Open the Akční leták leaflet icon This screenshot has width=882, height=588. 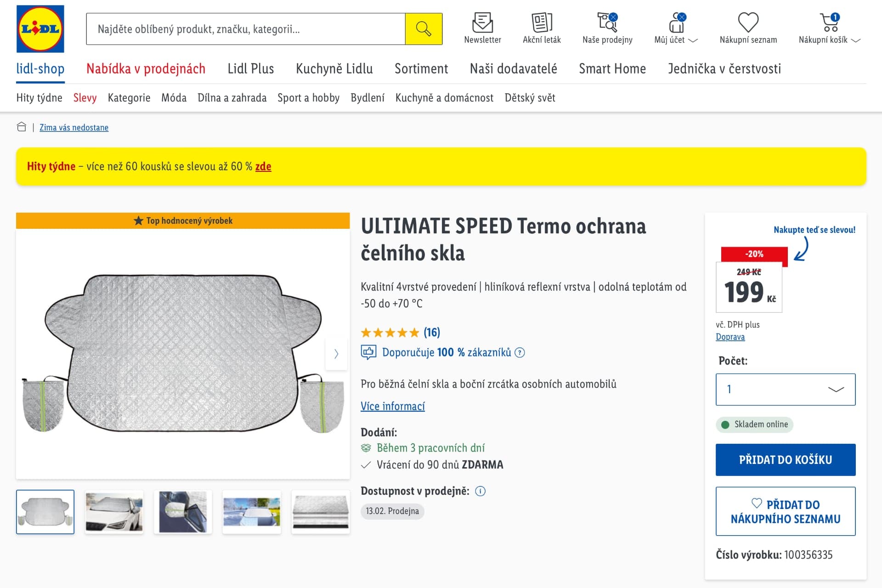tap(542, 22)
